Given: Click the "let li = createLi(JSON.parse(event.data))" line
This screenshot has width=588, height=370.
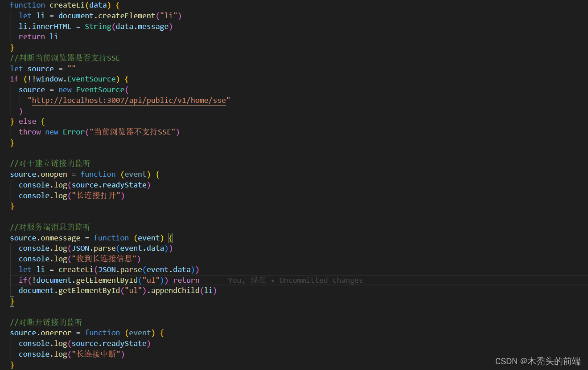Looking at the screenshot, I should pyautogui.click(x=109, y=269).
